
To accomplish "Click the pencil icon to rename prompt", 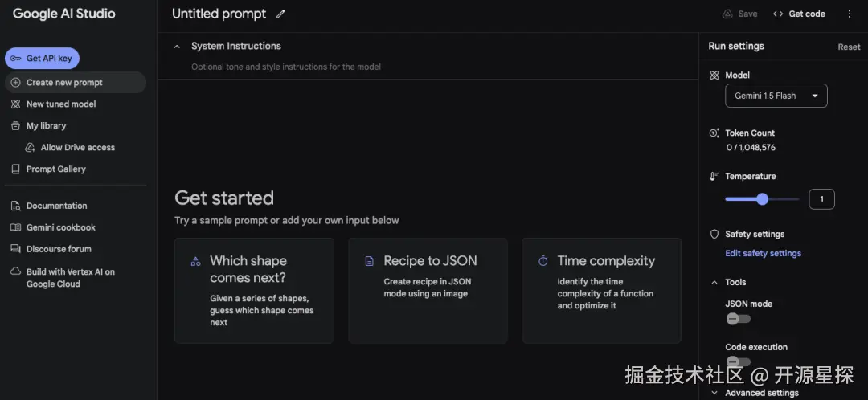I will pos(280,14).
